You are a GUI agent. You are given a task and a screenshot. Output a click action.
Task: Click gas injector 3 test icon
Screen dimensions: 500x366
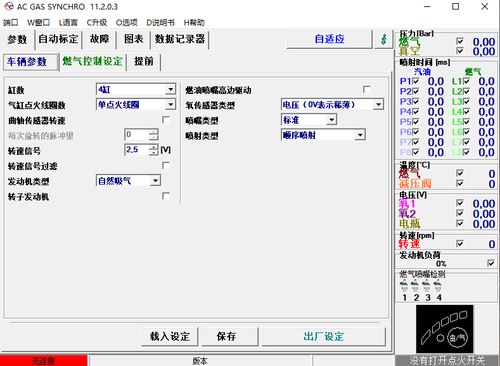coord(427,286)
